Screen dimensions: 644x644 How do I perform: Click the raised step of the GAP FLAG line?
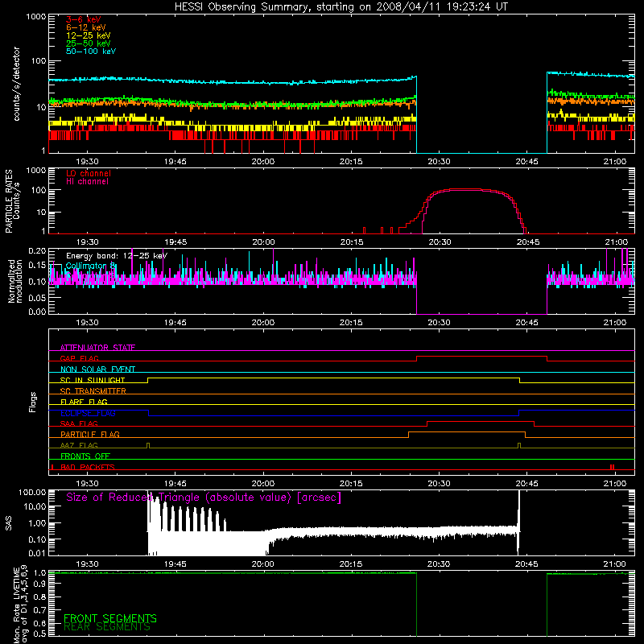481,356
